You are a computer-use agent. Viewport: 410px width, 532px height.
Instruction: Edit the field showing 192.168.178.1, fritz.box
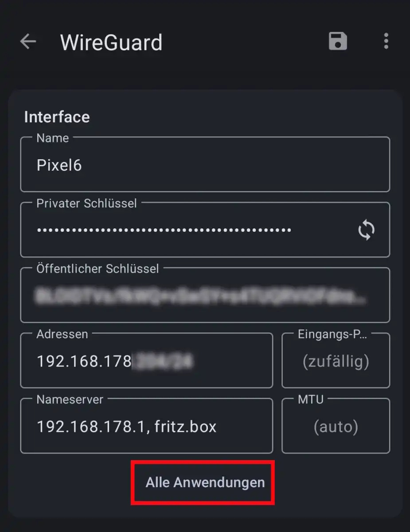(146, 427)
